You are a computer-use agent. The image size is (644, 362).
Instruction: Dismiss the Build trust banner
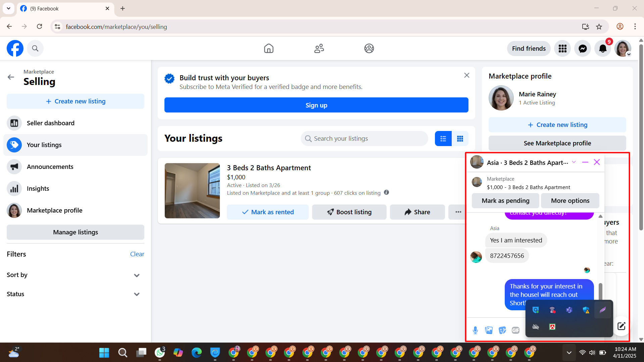click(466, 75)
